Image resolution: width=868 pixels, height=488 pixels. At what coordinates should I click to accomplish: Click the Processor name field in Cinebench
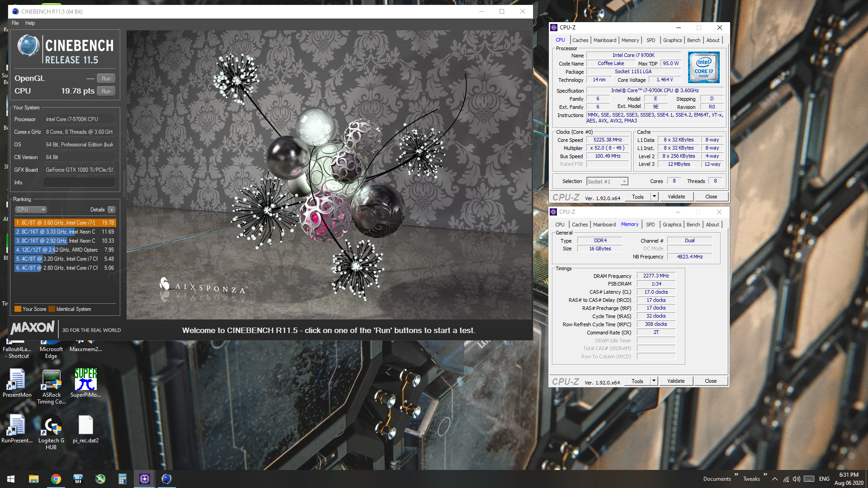tap(80, 119)
